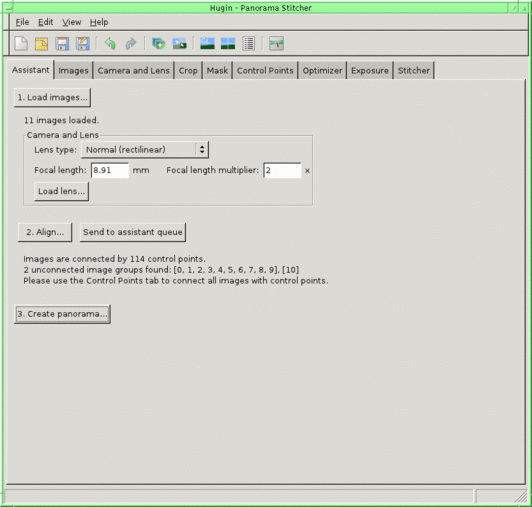
Task: Select the Assistant tab
Action: [31, 70]
